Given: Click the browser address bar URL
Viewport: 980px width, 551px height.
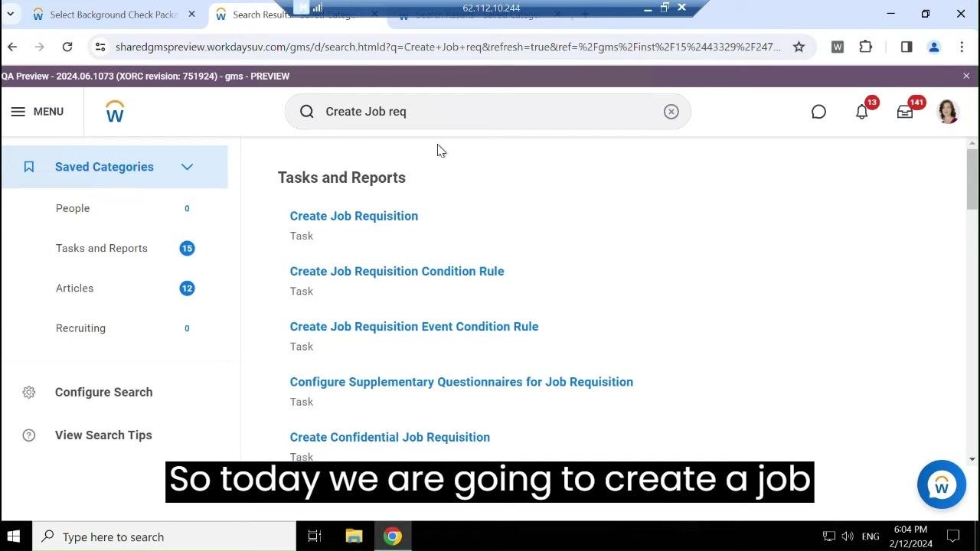Looking at the screenshot, I should tap(448, 47).
